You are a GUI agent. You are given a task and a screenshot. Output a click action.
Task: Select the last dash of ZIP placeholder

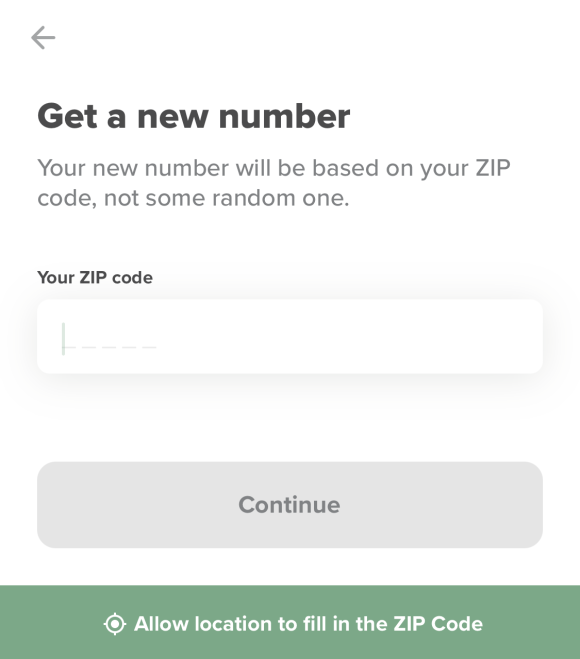149,347
